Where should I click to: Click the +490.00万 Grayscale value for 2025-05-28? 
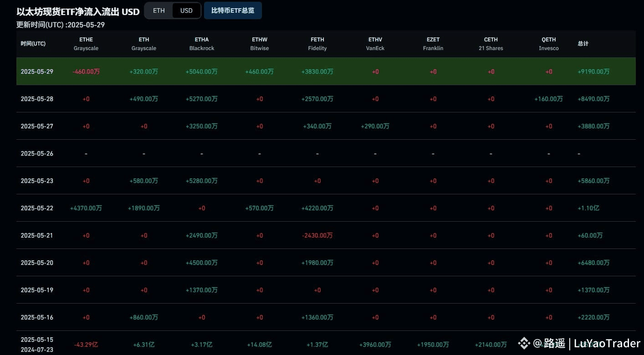click(144, 99)
